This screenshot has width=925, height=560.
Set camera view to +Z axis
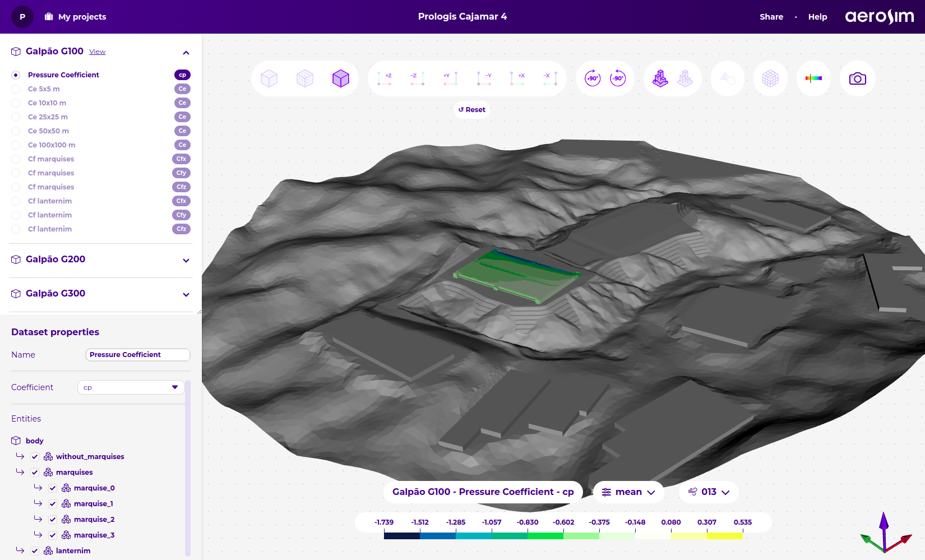pyautogui.click(x=385, y=78)
